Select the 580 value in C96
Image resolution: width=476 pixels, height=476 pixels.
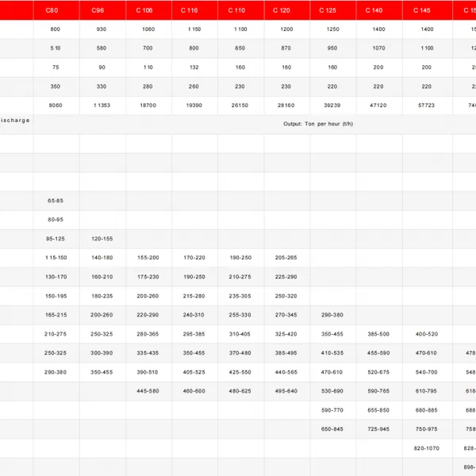(x=102, y=48)
